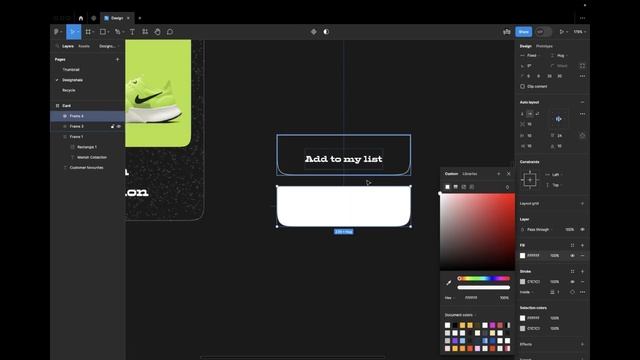Add a new fill

click(582, 245)
